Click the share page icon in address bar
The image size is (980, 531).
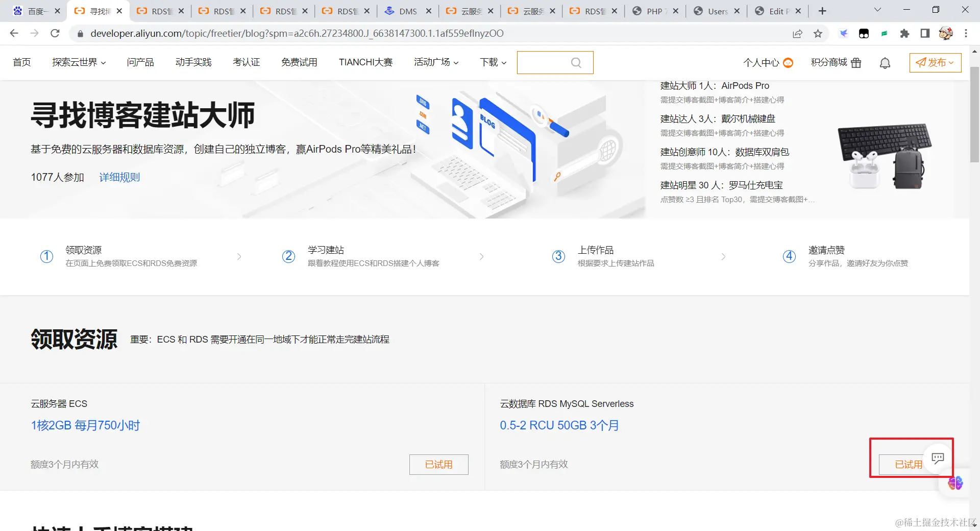tap(797, 34)
